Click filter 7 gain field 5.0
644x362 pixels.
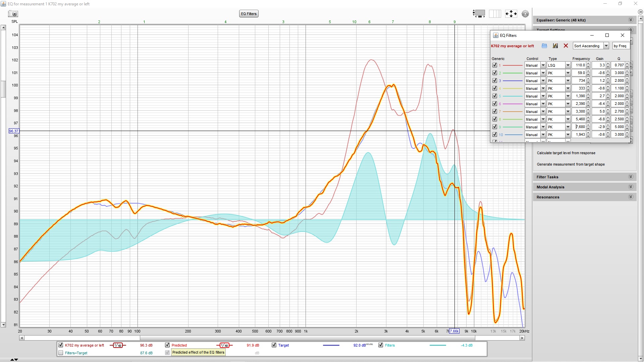coord(599,112)
